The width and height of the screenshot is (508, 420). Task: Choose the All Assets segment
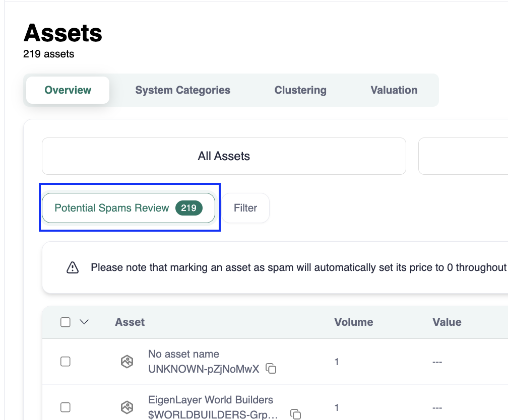[x=224, y=156]
